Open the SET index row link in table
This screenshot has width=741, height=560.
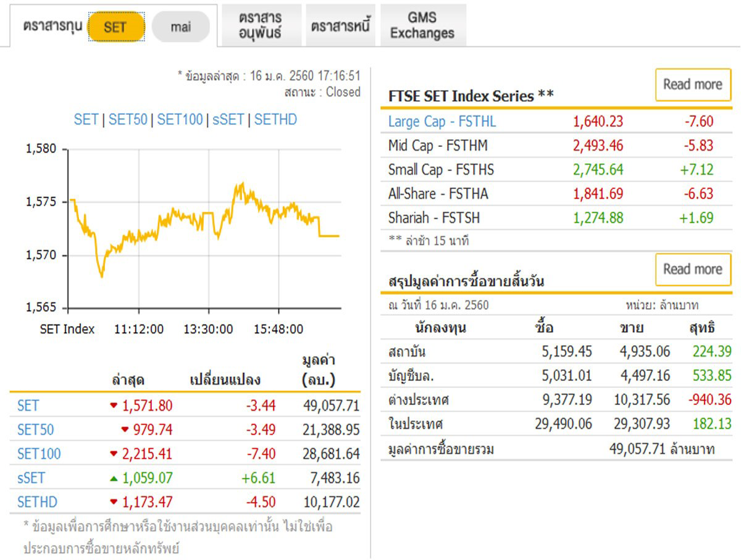(28, 406)
